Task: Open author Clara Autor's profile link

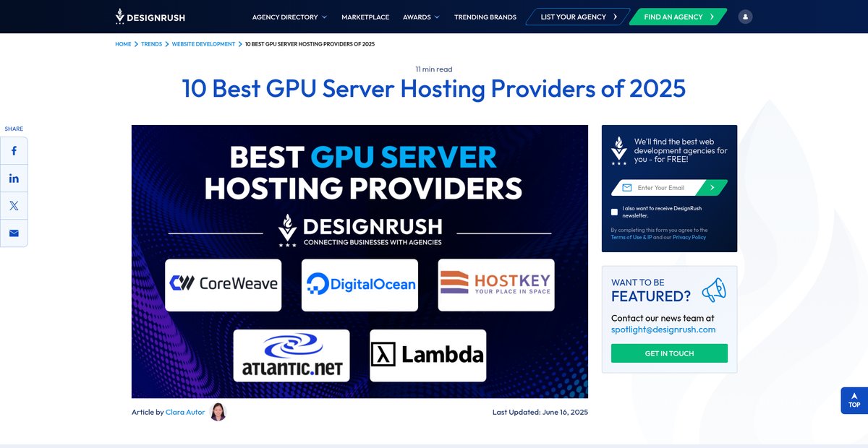Action: tap(185, 412)
